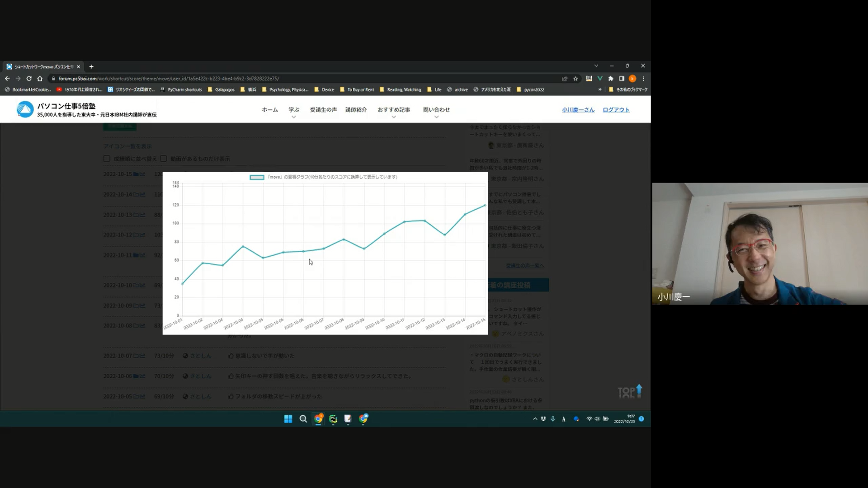868x488 pixels.
Task: Click the taskbar search magnifier icon
Action: click(x=303, y=419)
